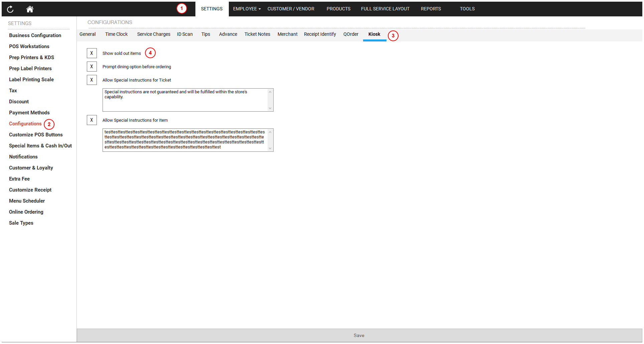The image size is (644, 344).
Task: Uncheck Prompt dining option before ordering
Action: coord(92,67)
